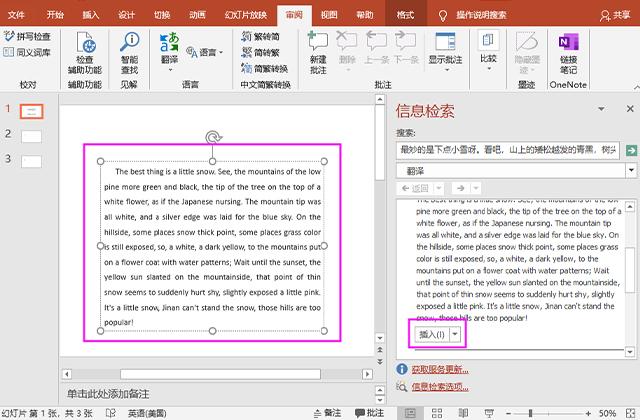
Task: Open the Slide Show (幻灯片放映) tab
Action: [x=246, y=15]
